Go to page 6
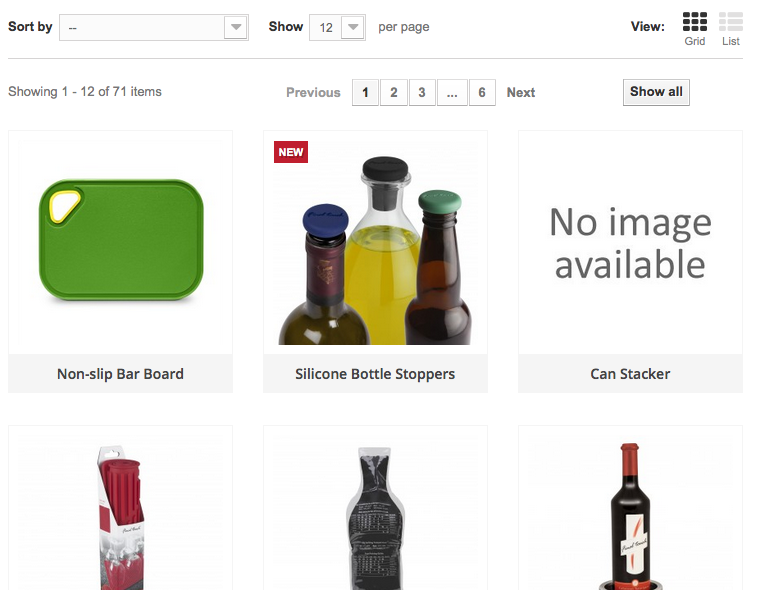 pyautogui.click(x=482, y=92)
